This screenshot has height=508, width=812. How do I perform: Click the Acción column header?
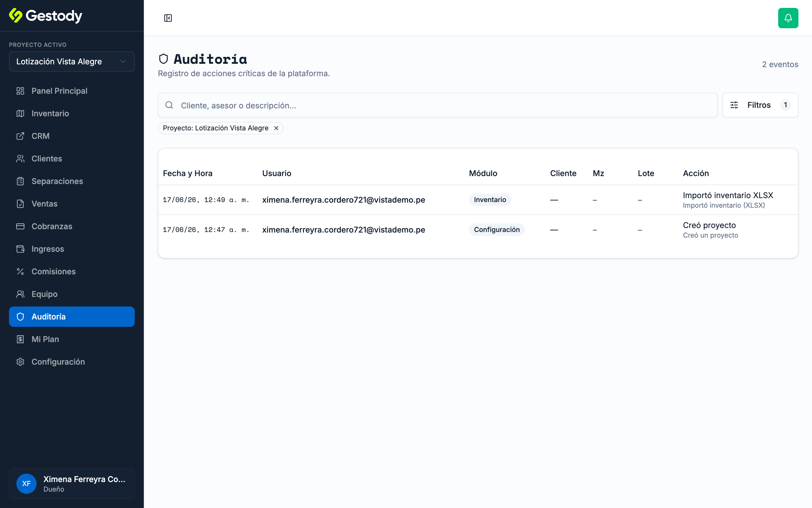(696, 173)
